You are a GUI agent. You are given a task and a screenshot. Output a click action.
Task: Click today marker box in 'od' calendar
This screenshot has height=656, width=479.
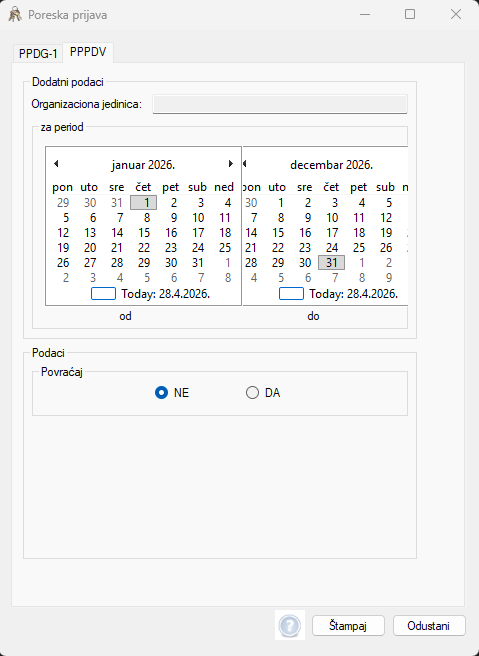(x=103, y=294)
